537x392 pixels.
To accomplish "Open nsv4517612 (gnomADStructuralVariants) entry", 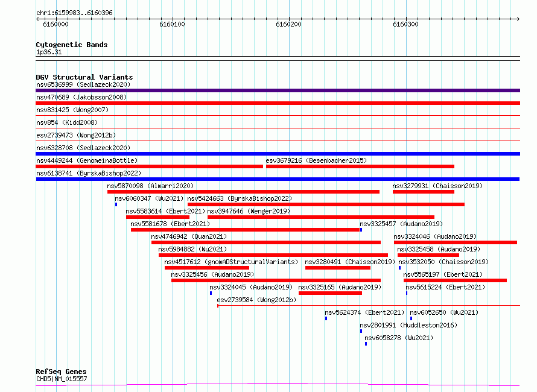I will click(x=231, y=262).
